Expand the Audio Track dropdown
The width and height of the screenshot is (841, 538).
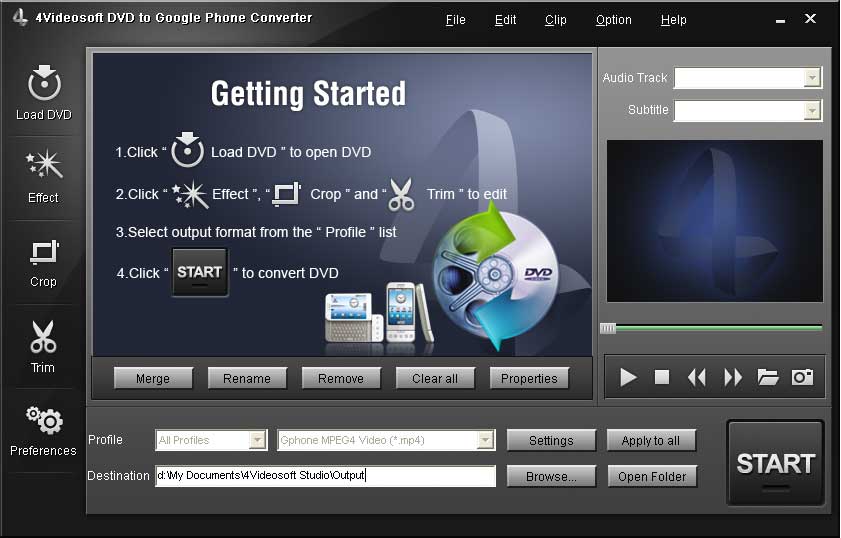tap(812, 78)
